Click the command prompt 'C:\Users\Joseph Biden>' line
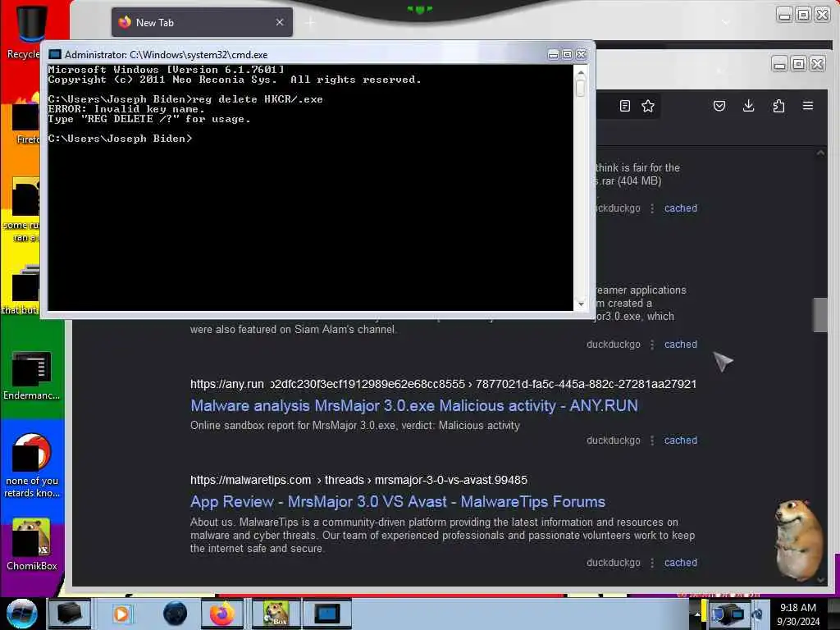The image size is (840, 630). [x=120, y=138]
